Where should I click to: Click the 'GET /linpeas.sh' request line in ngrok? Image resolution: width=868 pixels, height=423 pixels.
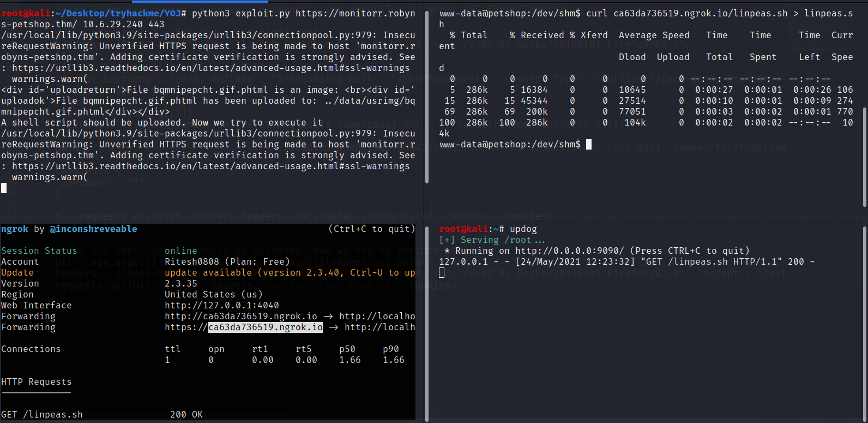point(42,414)
